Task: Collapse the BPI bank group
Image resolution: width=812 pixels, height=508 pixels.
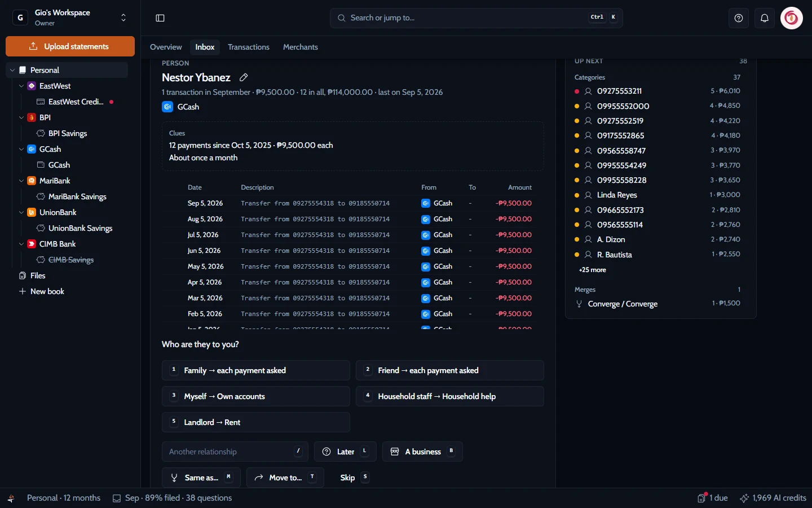Action: (x=21, y=117)
